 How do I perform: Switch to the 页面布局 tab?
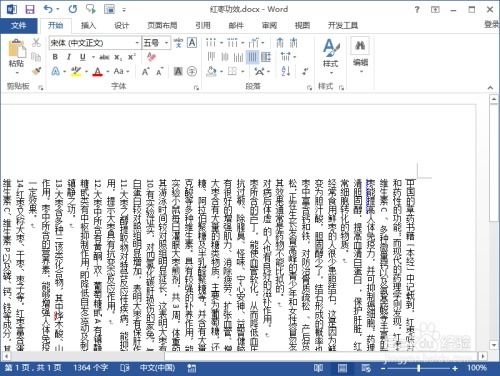[162, 25]
